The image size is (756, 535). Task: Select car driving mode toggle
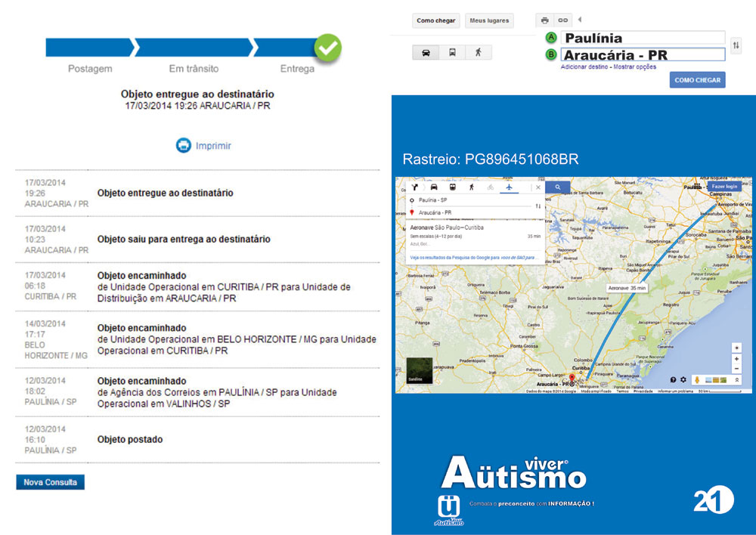click(x=426, y=53)
